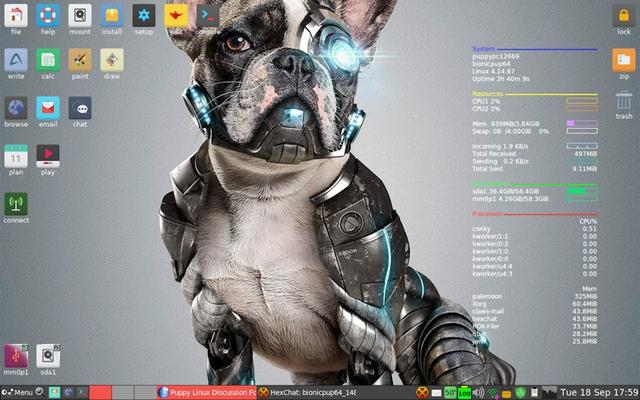Click the CPU1 usage bar

pos(582,101)
